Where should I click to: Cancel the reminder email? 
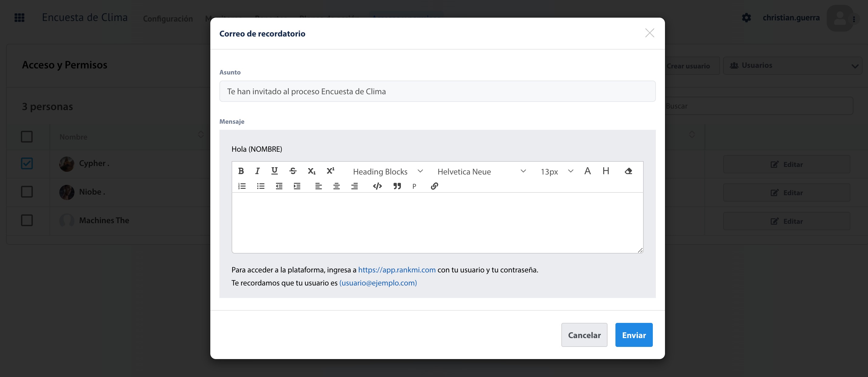(x=584, y=335)
